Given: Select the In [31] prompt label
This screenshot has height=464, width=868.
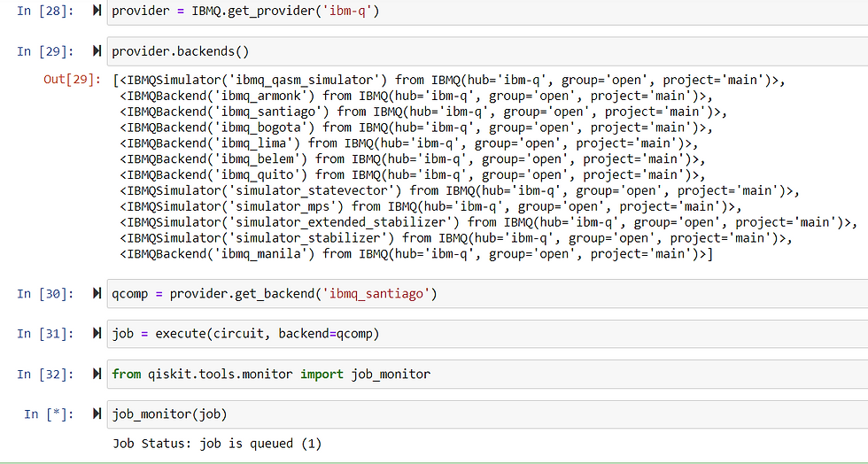Looking at the screenshot, I should coord(45,333).
